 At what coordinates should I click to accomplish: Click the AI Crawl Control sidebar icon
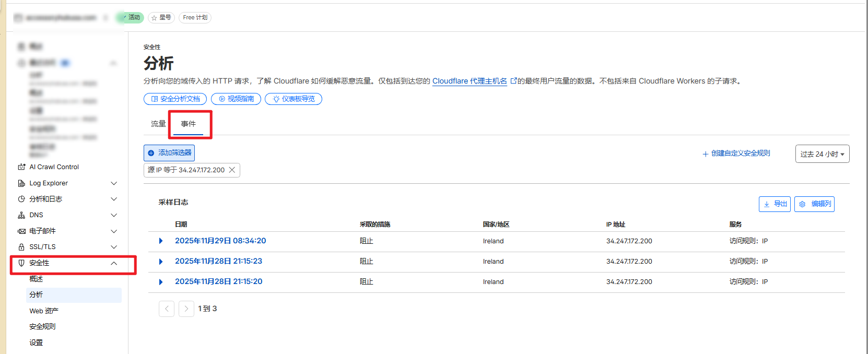21,167
